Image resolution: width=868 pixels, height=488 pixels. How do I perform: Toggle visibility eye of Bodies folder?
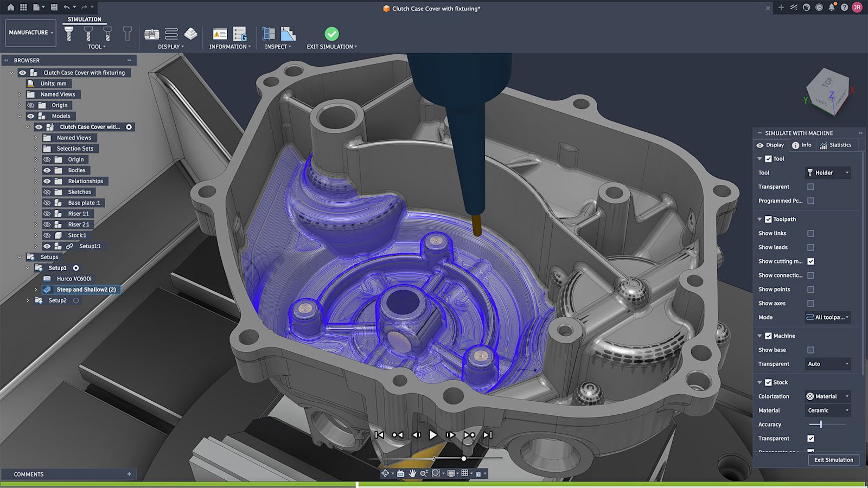coord(47,170)
